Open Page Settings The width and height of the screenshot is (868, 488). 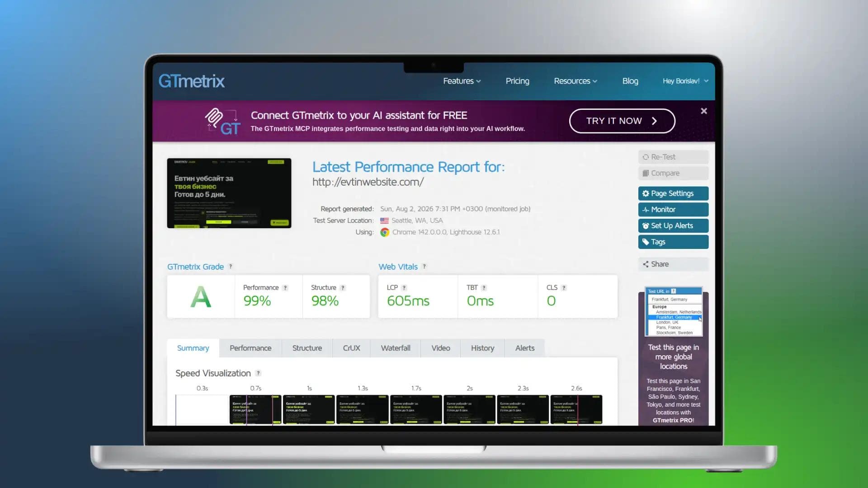673,193
